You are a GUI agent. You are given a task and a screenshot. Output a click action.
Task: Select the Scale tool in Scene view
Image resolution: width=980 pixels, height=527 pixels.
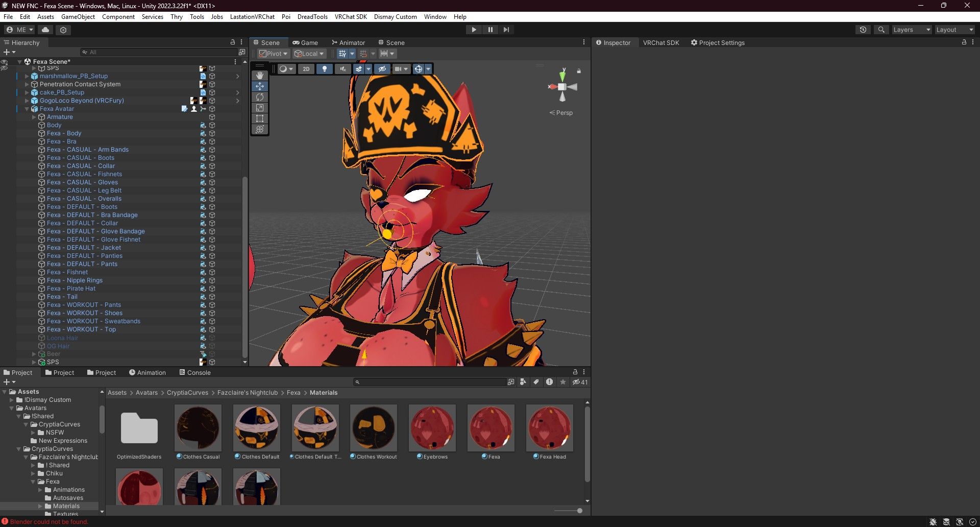(x=260, y=108)
